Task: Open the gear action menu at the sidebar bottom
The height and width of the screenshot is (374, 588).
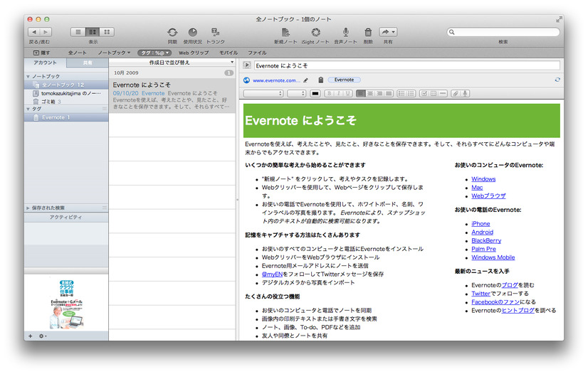Action: (43, 336)
